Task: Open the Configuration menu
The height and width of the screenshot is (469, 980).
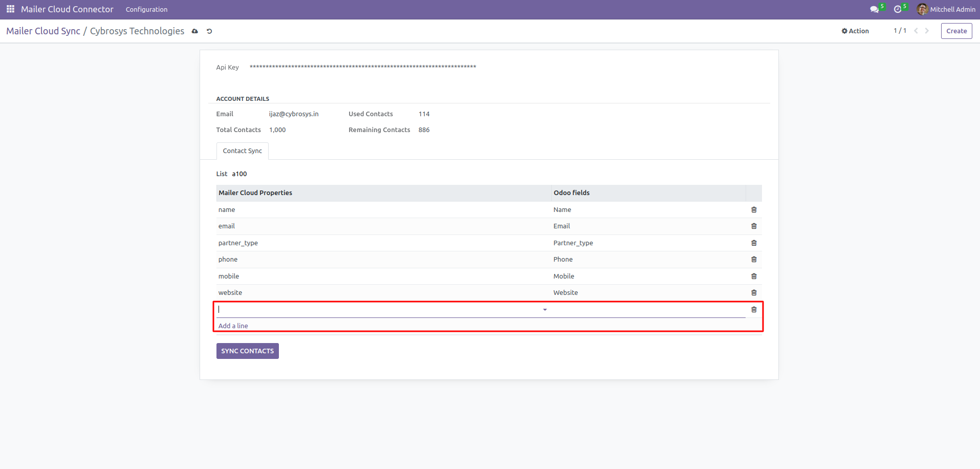Action: point(146,9)
